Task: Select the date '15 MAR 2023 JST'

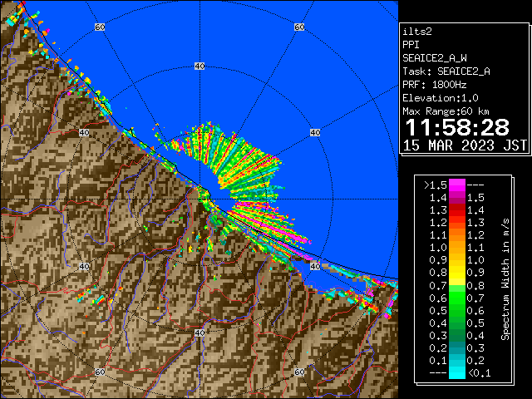Action: [465, 145]
